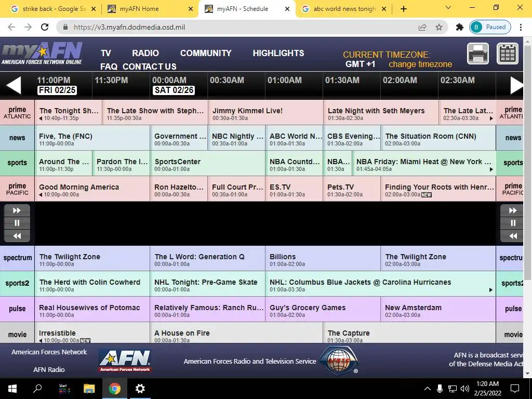Open Chrome three-dot menu
This screenshot has height=399, width=532.
(x=521, y=27)
